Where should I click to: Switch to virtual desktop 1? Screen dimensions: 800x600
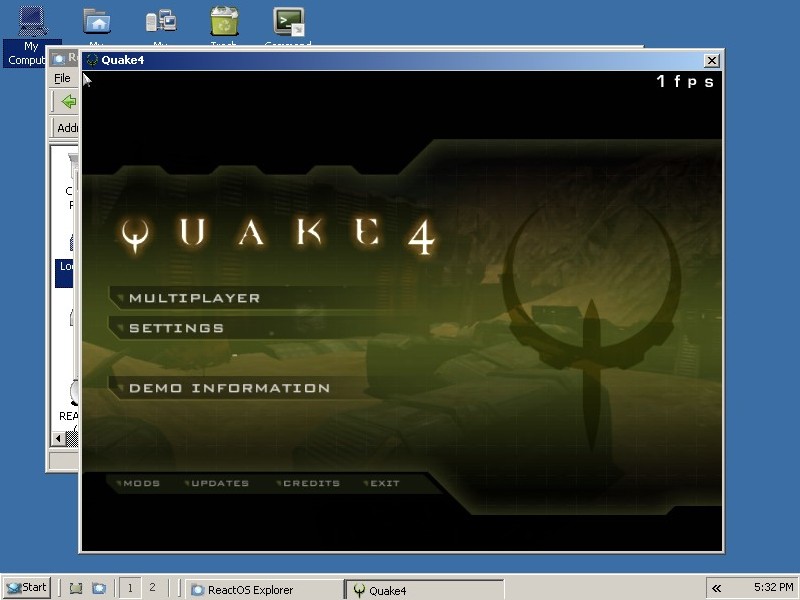point(130,588)
